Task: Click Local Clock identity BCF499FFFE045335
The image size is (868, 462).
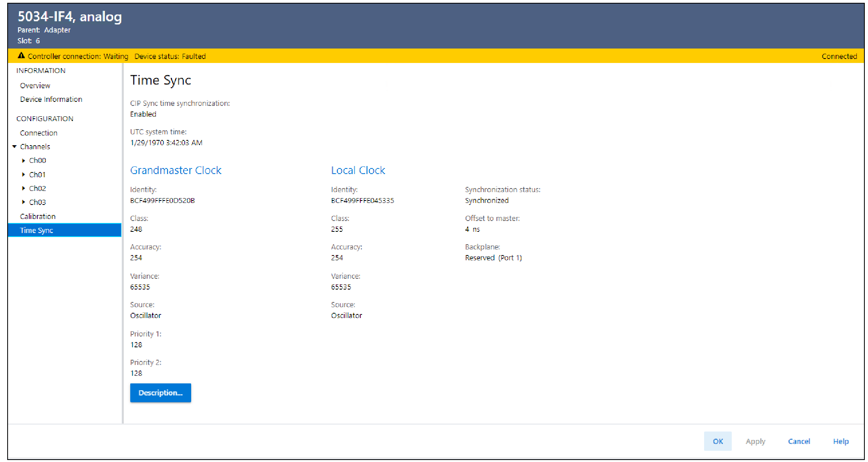Action: [x=362, y=200]
